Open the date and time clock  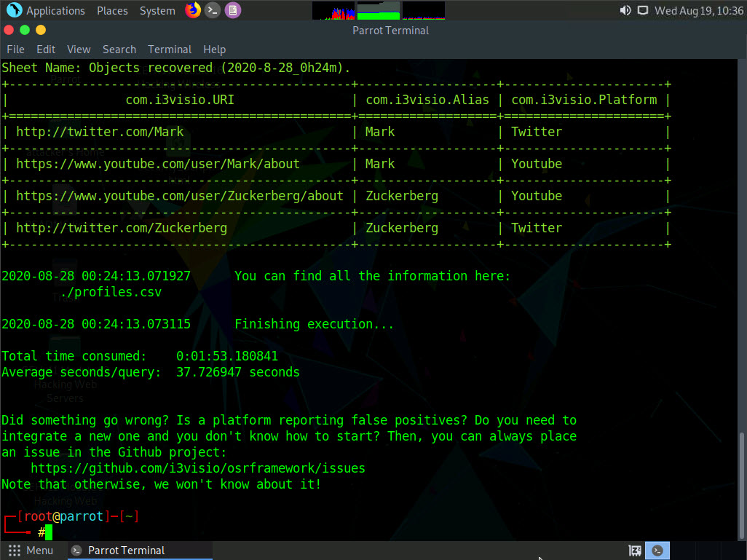698,10
